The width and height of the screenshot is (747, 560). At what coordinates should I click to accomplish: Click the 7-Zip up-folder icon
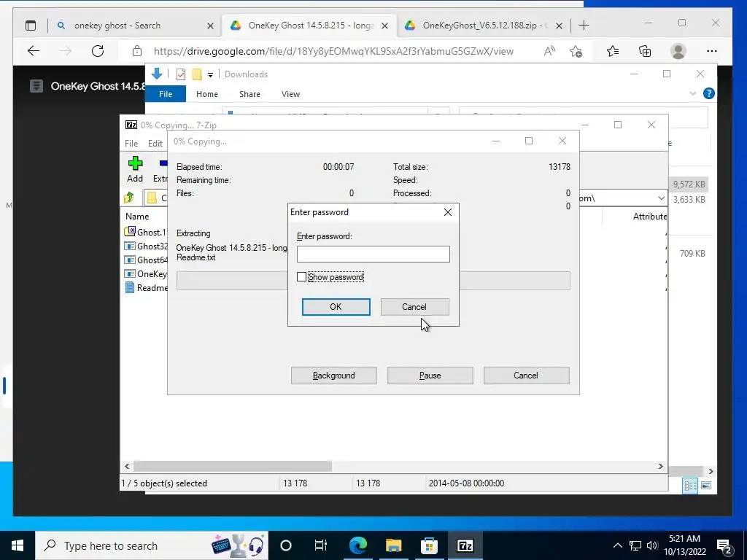[128, 198]
